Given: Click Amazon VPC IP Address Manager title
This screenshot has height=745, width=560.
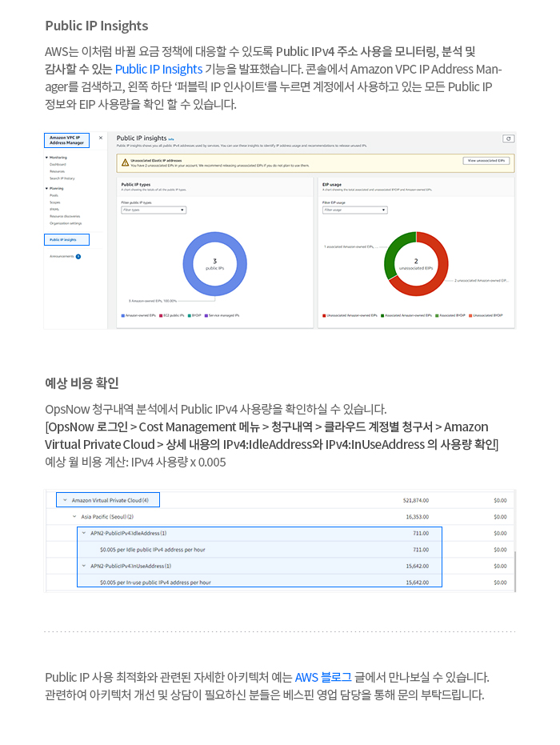Looking at the screenshot, I should tap(66, 140).
